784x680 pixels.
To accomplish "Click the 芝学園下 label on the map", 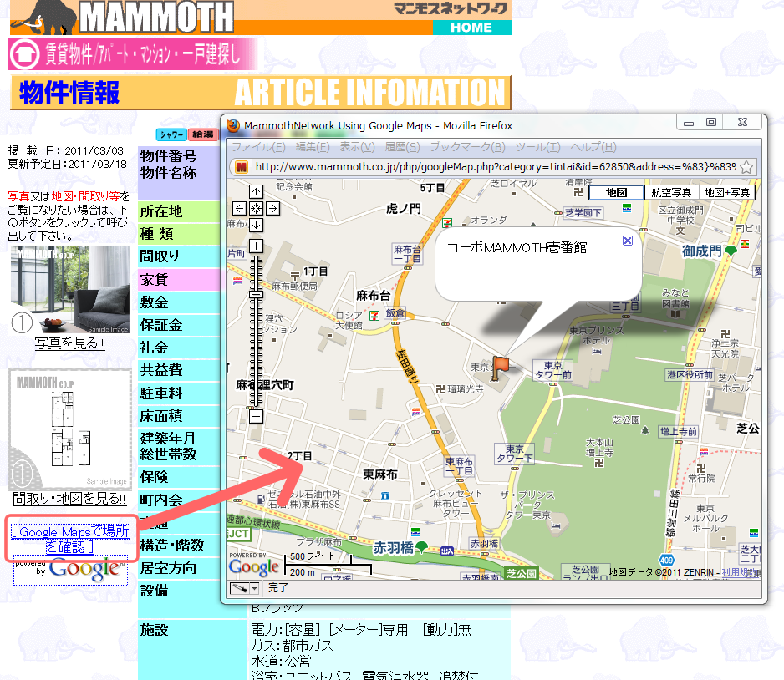I will 583,213.
